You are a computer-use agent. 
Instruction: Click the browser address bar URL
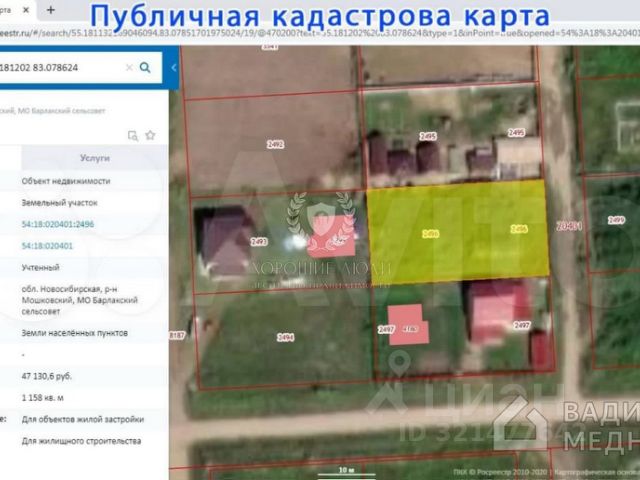coord(318,33)
